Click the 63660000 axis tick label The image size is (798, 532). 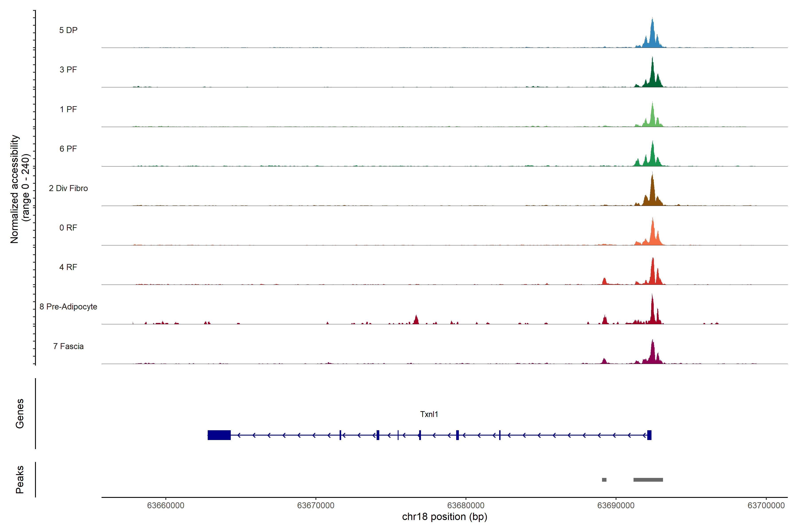pos(166,506)
